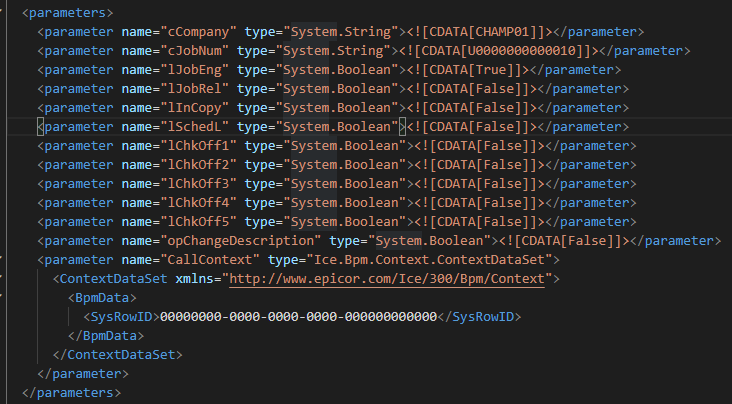Click the SysRowID all-zero GUID text

tap(298, 317)
